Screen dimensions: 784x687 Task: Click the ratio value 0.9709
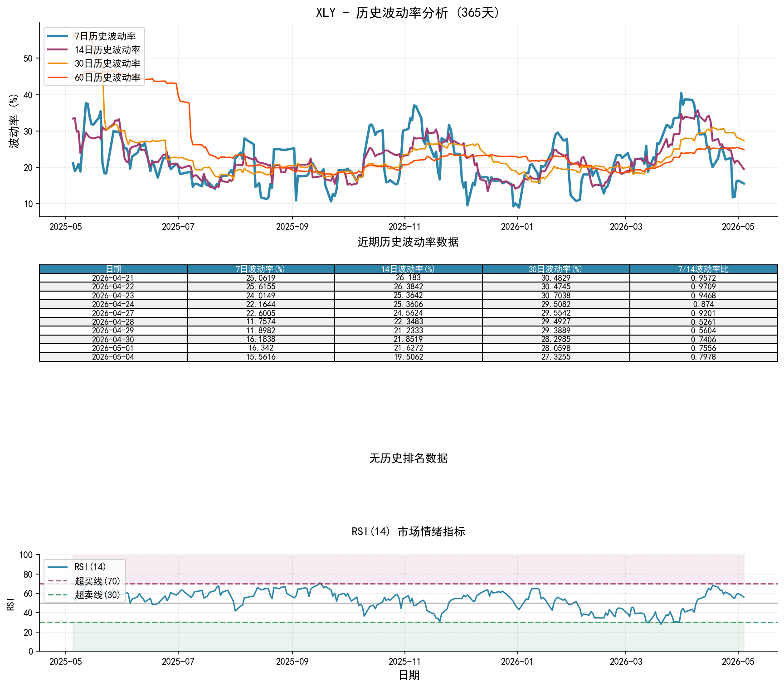coord(703,287)
